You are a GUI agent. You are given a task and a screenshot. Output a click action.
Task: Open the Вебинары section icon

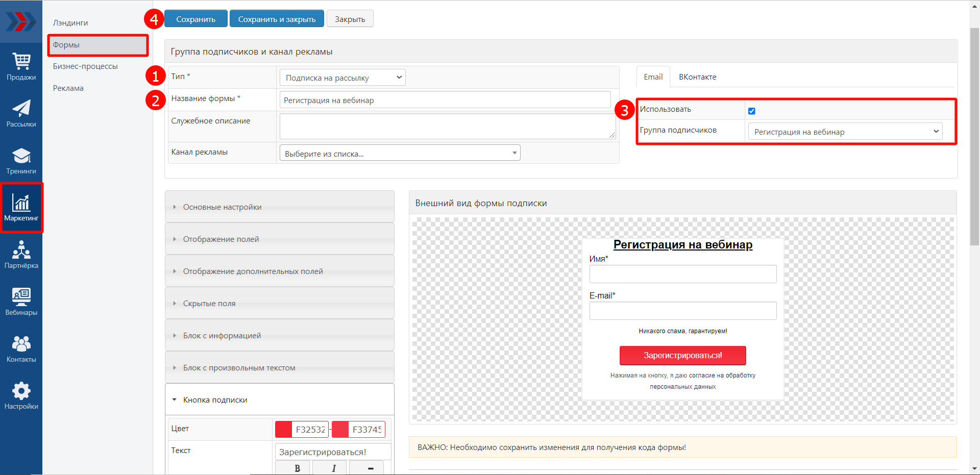pos(21,302)
